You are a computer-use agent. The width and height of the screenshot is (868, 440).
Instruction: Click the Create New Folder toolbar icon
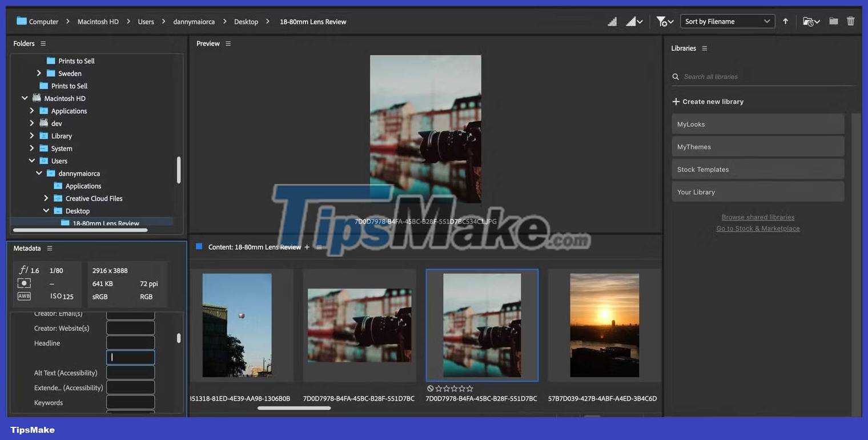click(833, 21)
